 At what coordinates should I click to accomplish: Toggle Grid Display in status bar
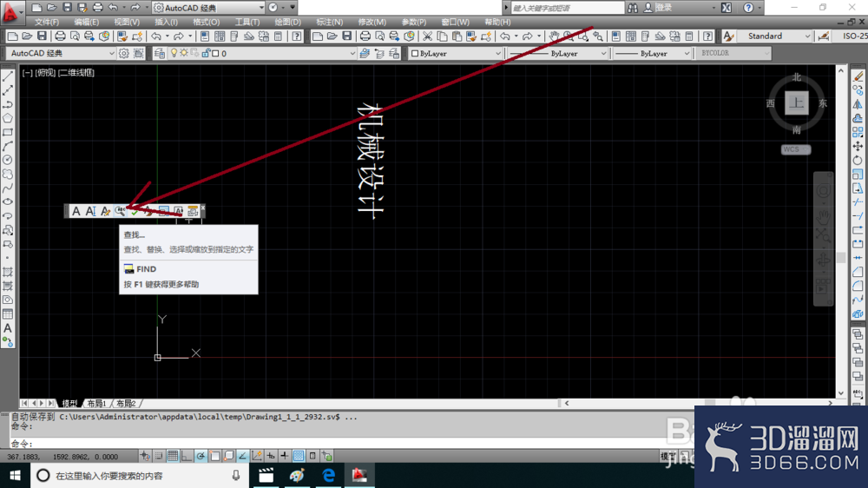click(x=173, y=456)
